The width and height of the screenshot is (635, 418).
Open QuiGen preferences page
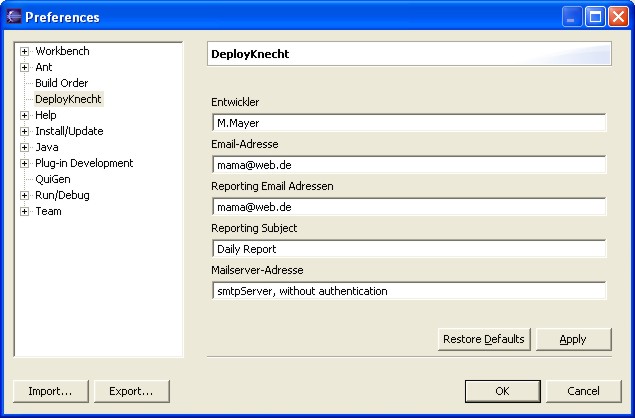coord(53,179)
